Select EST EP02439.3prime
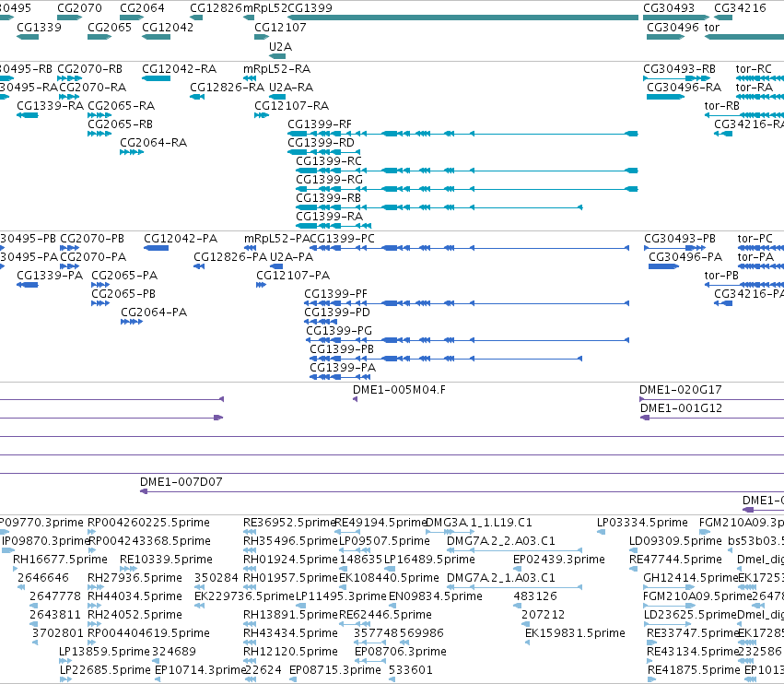The width and height of the screenshot is (784, 684). click(x=559, y=560)
